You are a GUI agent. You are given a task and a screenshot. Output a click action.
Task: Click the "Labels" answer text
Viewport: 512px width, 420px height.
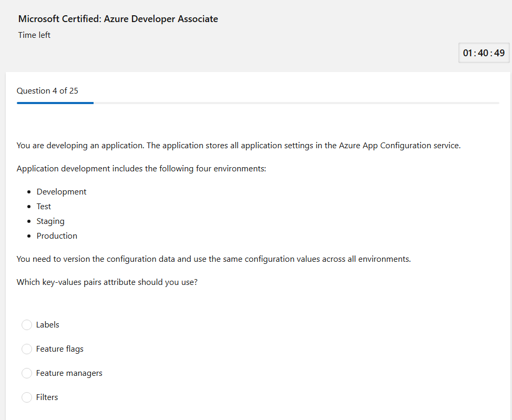pyautogui.click(x=47, y=325)
